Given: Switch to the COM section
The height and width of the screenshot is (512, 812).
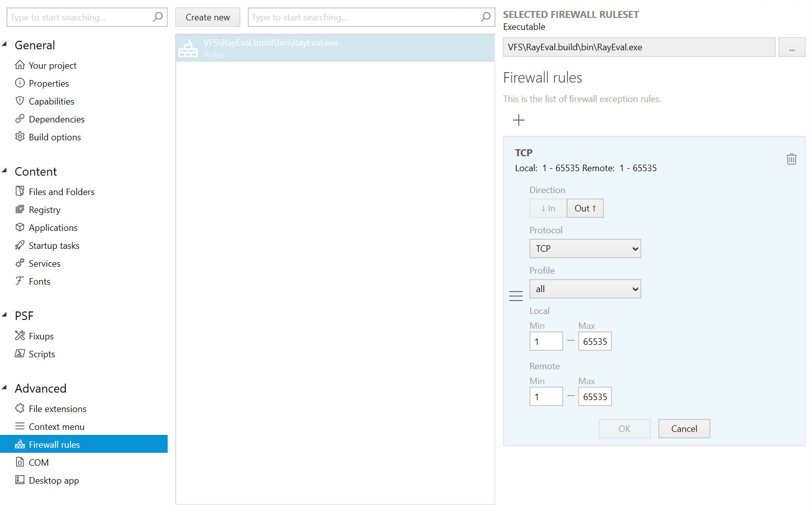Looking at the screenshot, I should click(39, 462).
